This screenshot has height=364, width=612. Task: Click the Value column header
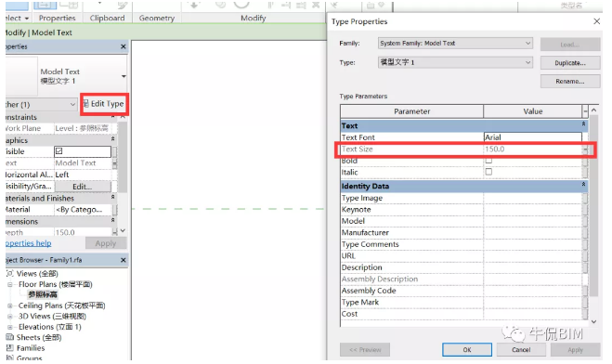pyautogui.click(x=533, y=111)
